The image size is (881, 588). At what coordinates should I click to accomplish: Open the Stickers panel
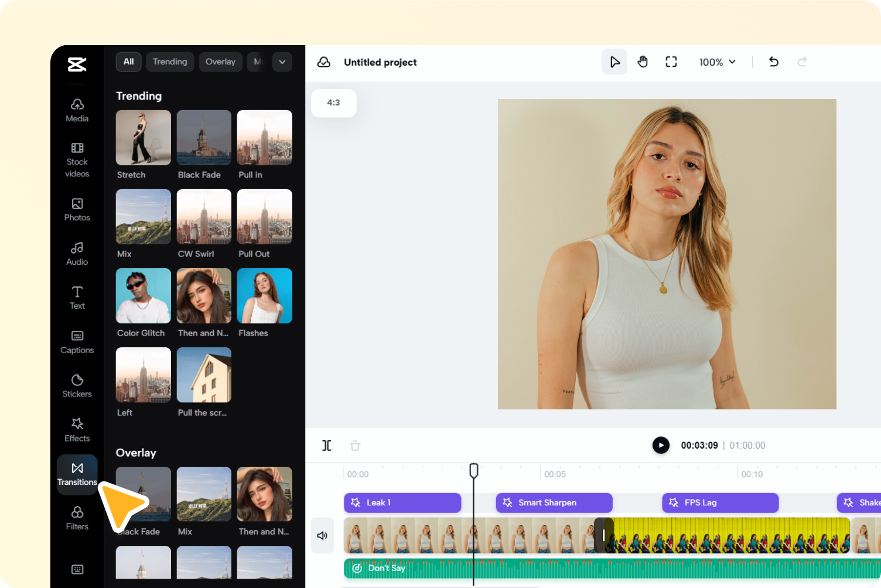[77, 385]
